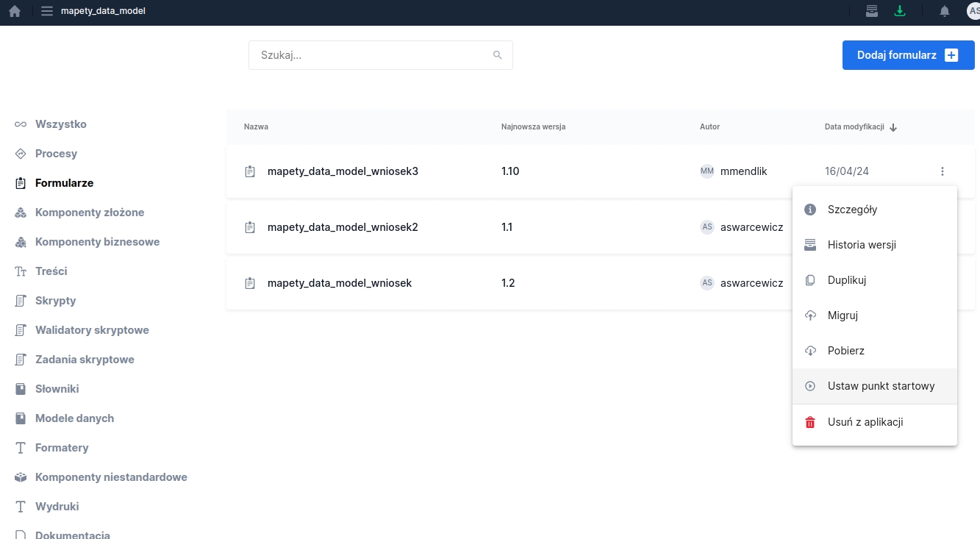Image resolution: width=980 pixels, height=539 pixels.
Task: Open the notifications bell icon
Action: [x=945, y=11]
